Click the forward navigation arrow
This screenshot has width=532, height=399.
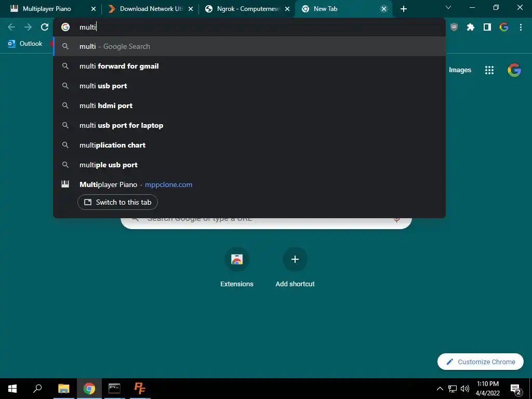[x=28, y=27]
